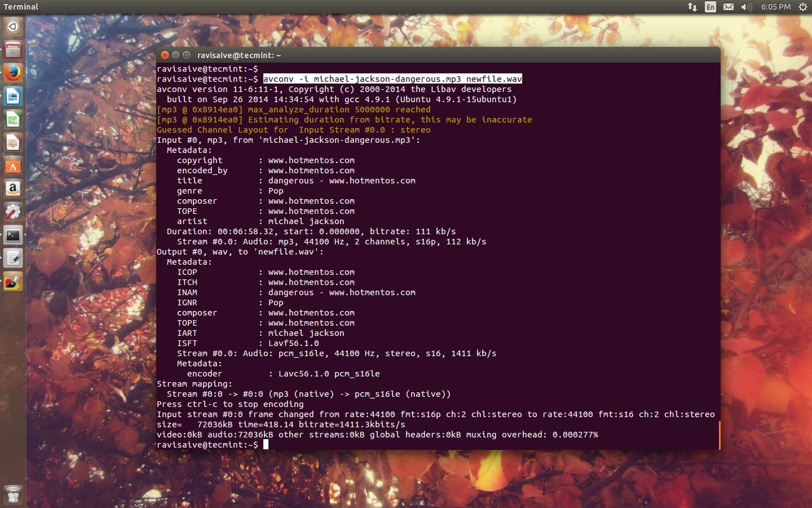Open the Trash in the launcher
Screen dimensions: 812x508
click(13, 494)
